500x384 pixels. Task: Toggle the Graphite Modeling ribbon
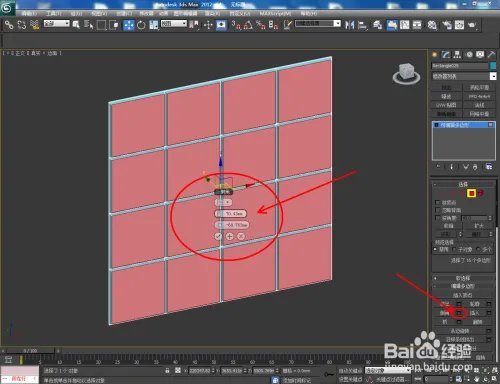(392, 25)
